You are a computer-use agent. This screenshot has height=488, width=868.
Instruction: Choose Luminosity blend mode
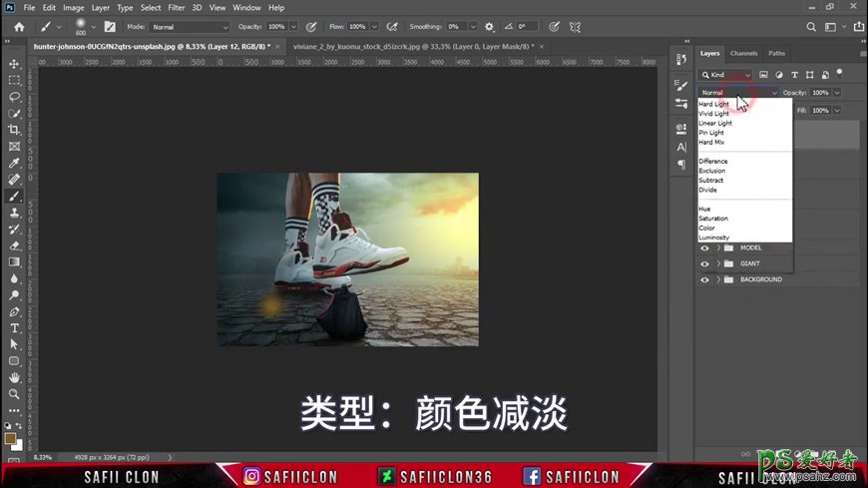click(713, 238)
